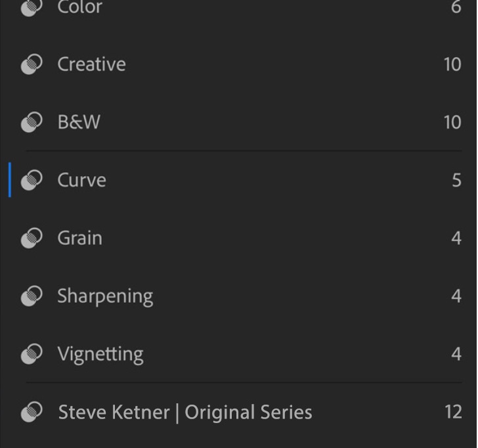Click the preset icon beside Sharpening
Viewport: 478px width, 448px height.
coord(32,296)
